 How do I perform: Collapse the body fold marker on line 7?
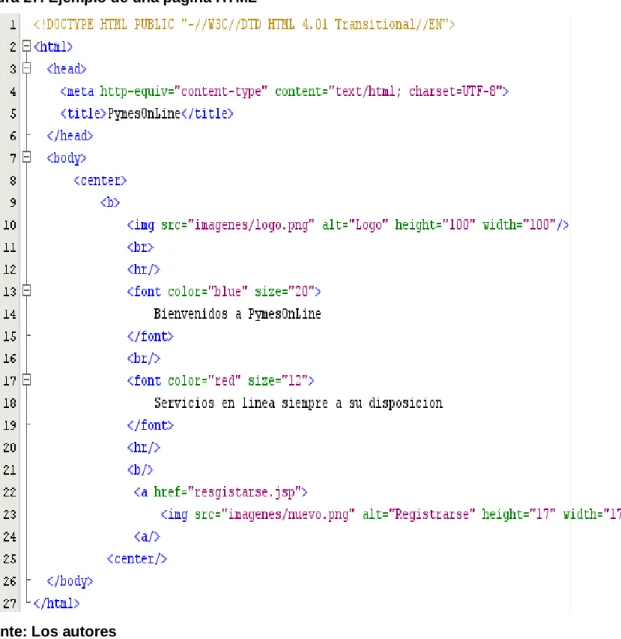[26, 157]
